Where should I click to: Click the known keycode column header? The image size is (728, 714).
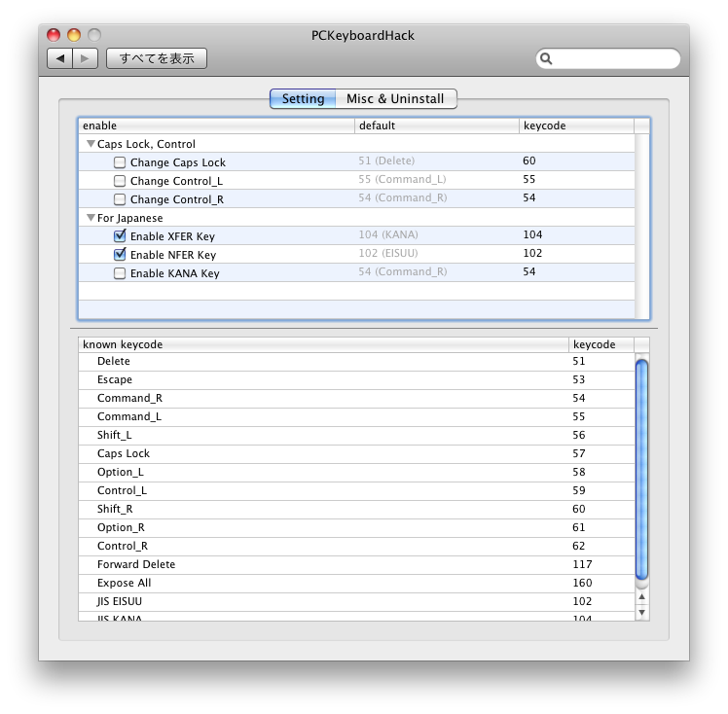(x=323, y=344)
